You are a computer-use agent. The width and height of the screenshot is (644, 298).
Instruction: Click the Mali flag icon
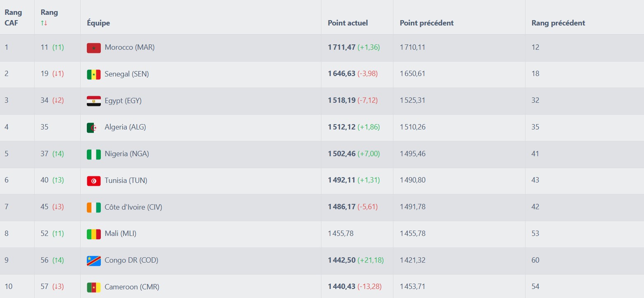click(x=93, y=234)
